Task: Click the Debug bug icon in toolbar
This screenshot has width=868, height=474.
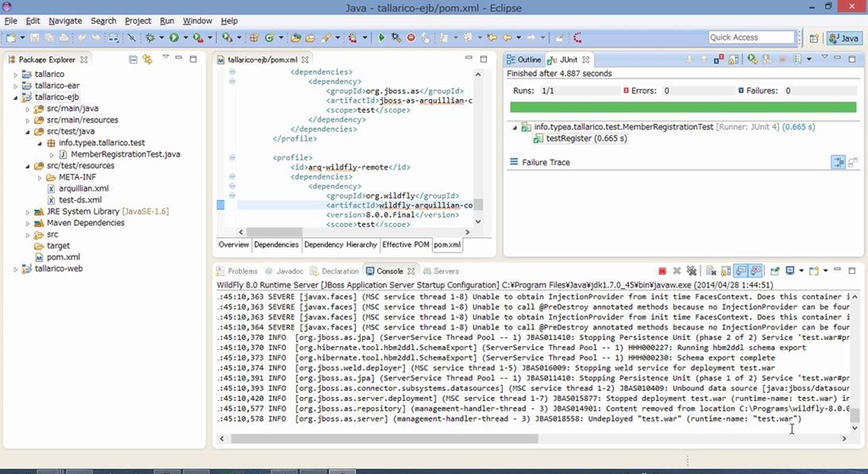Action: [150, 37]
